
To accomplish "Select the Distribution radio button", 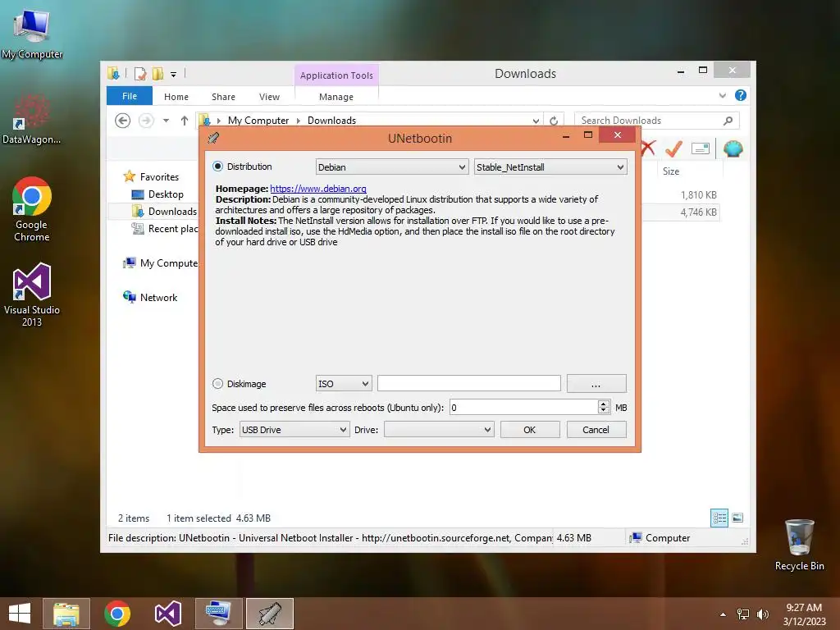I will click(x=217, y=167).
